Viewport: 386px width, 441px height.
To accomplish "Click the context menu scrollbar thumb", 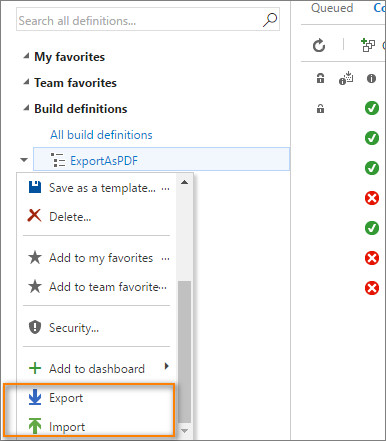I will [x=184, y=352].
